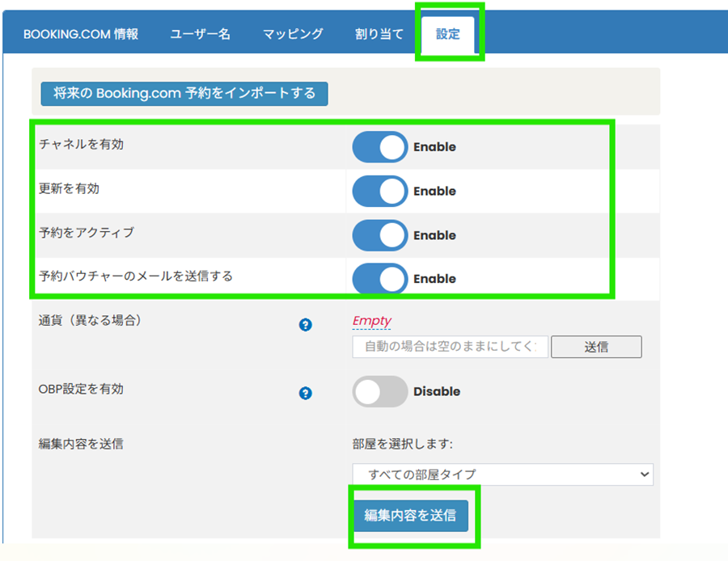Open help icon beside OBP設定を有効
Screen dimensions: 728x561
point(305,393)
